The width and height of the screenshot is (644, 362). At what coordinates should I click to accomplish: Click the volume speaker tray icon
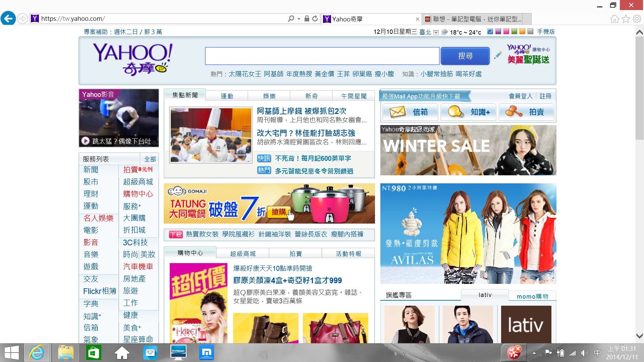point(584,353)
